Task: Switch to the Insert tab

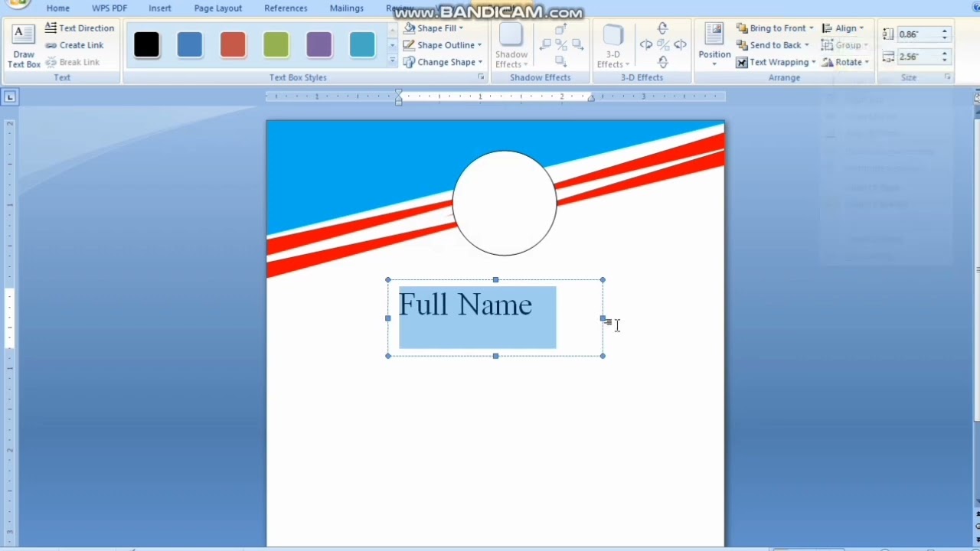Action: pos(160,8)
